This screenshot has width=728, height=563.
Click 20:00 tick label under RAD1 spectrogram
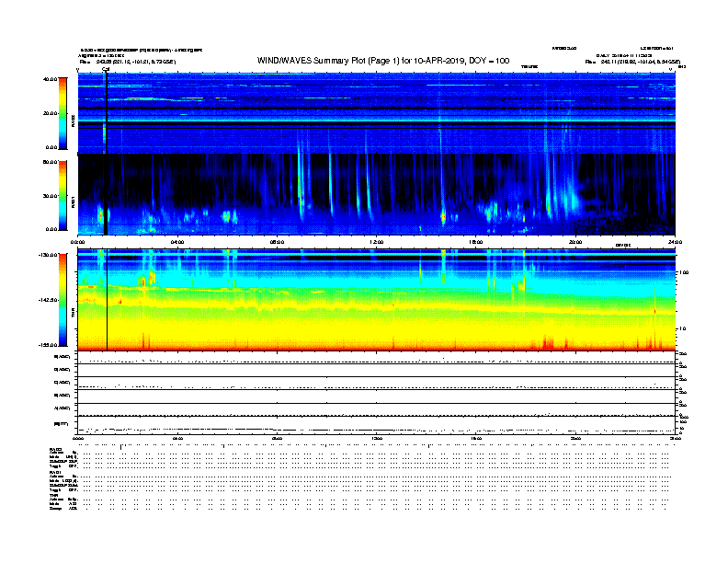[575, 242]
